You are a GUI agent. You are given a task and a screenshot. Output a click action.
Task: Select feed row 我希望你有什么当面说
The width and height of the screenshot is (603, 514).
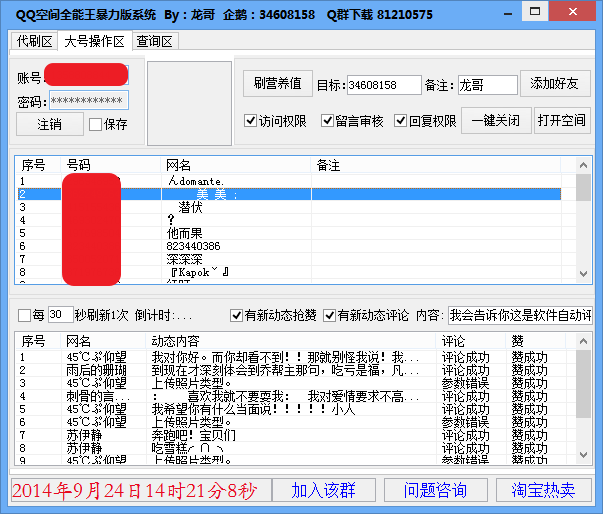tap(292, 409)
